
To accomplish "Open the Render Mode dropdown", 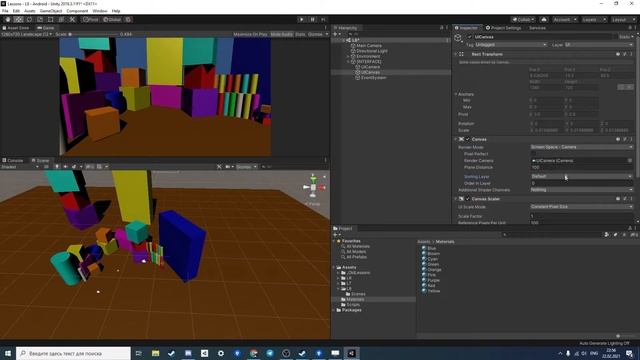I will tap(582, 147).
